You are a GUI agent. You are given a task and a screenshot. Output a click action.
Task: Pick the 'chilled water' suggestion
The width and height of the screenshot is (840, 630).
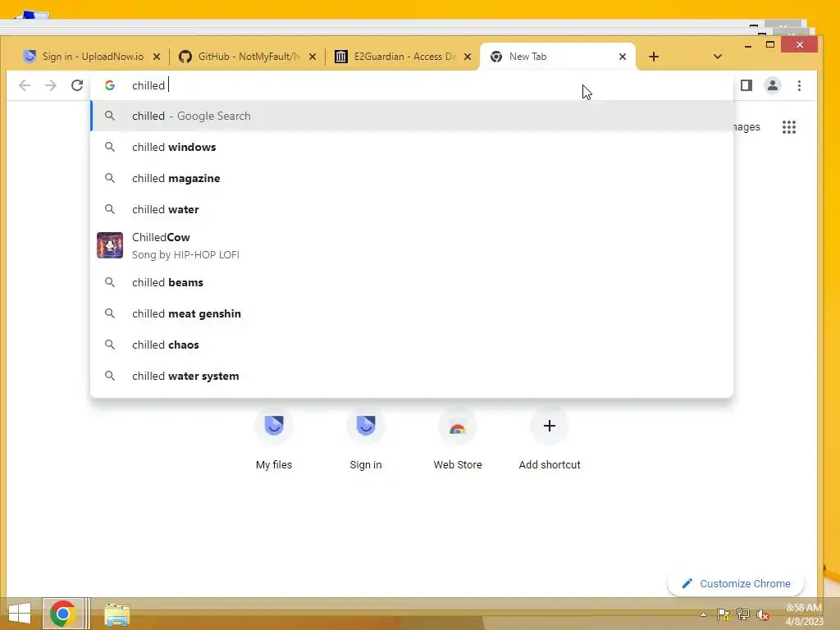pos(412,209)
